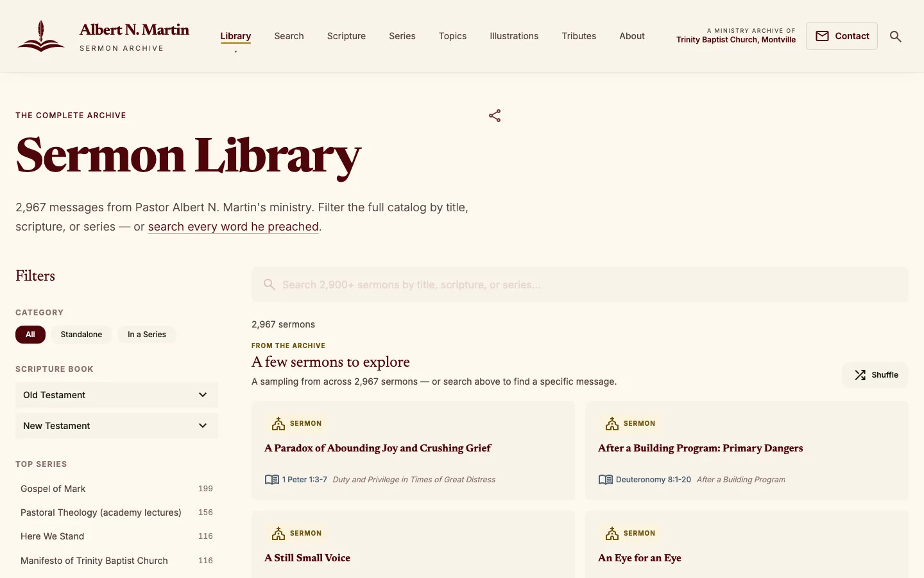Filter by Here We Stand series
The height and width of the screenshot is (578, 924).
(117, 536)
